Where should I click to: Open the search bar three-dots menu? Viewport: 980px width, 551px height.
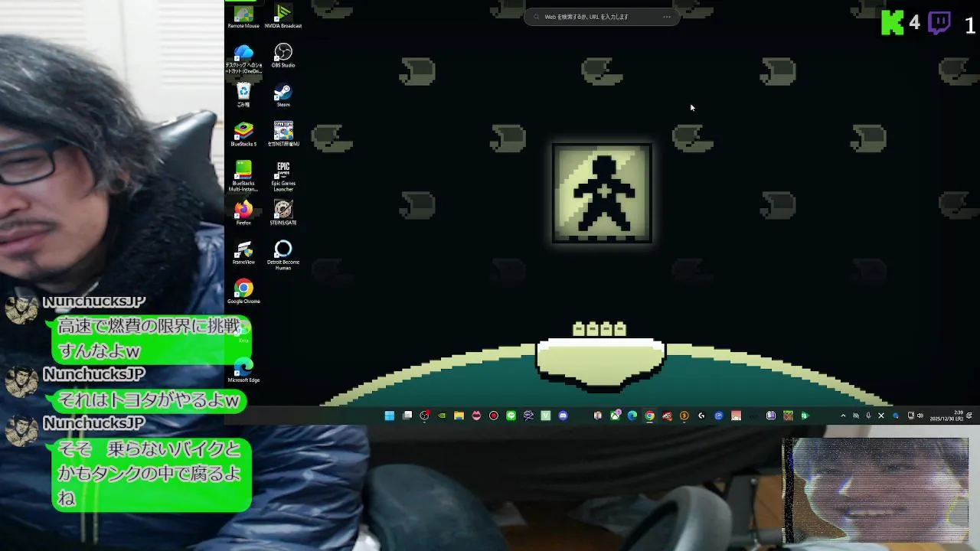(667, 17)
